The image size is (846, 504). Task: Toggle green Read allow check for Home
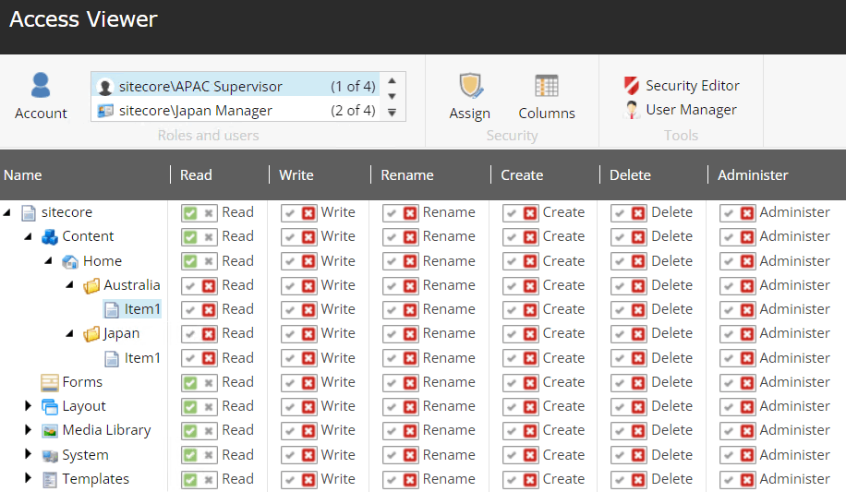(x=190, y=261)
